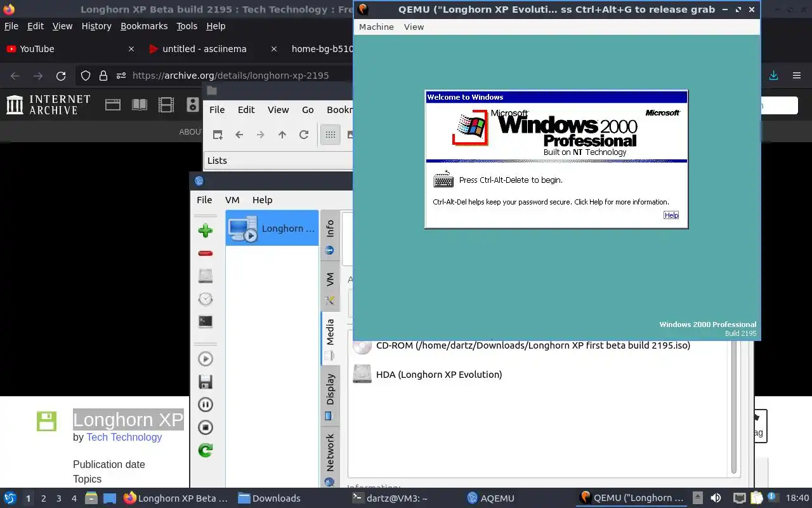Switch to the Media tab in AQEMU
The height and width of the screenshot is (508, 812).
(x=329, y=338)
